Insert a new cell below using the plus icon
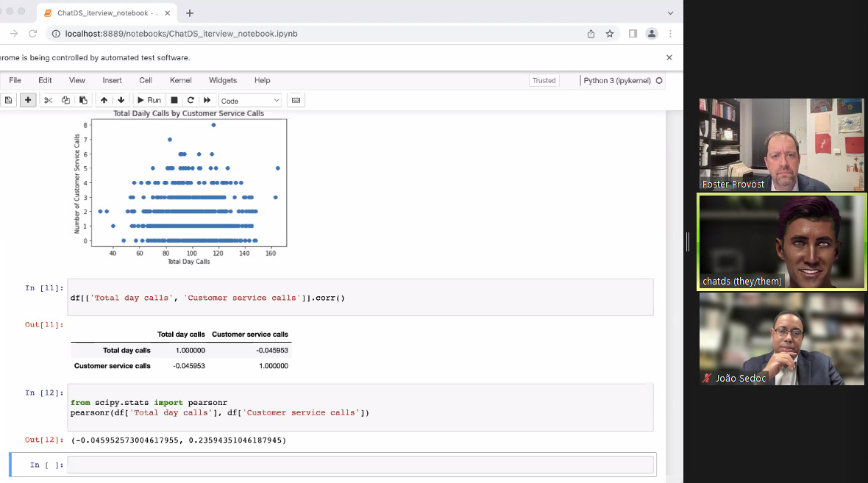Viewport: 868px width, 483px height. [x=28, y=100]
